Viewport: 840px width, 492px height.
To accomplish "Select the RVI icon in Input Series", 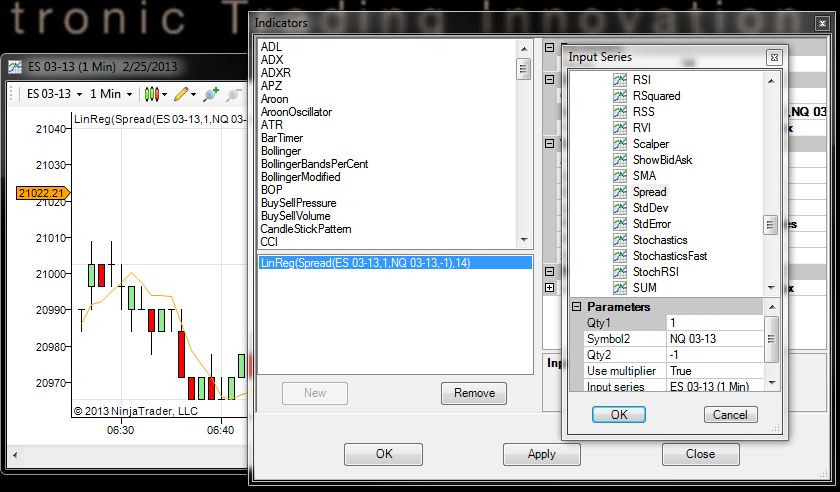I will (620, 128).
